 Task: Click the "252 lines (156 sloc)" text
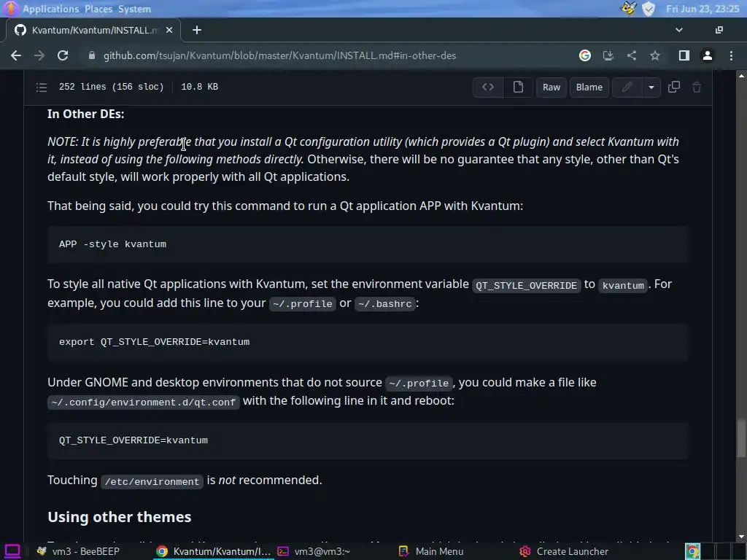click(x=112, y=87)
